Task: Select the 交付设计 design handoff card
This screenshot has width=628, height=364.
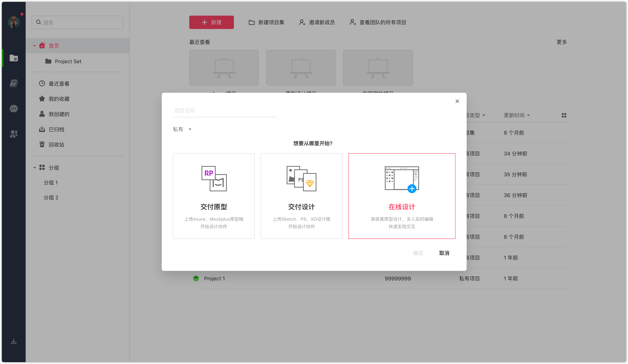Action: click(x=301, y=196)
